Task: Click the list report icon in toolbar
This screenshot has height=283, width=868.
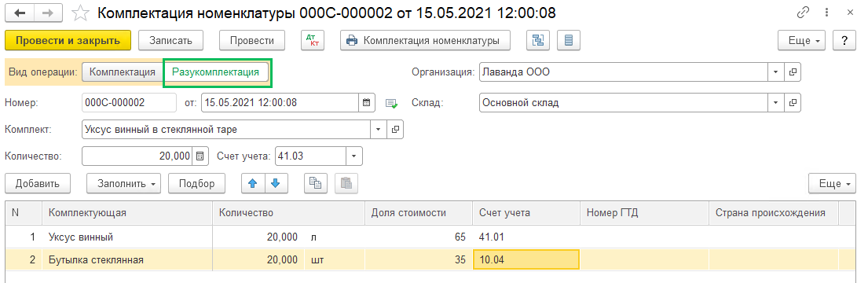Action: tap(569, 40)
